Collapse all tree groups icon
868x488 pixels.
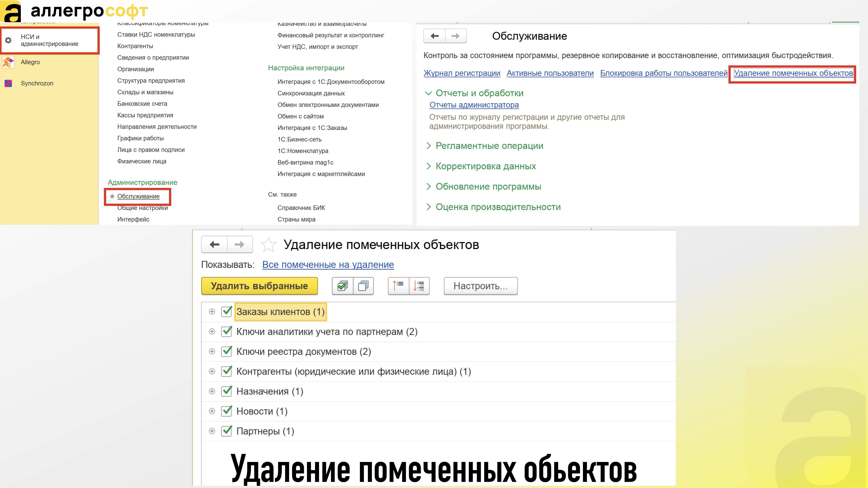[x=399, y=286]
